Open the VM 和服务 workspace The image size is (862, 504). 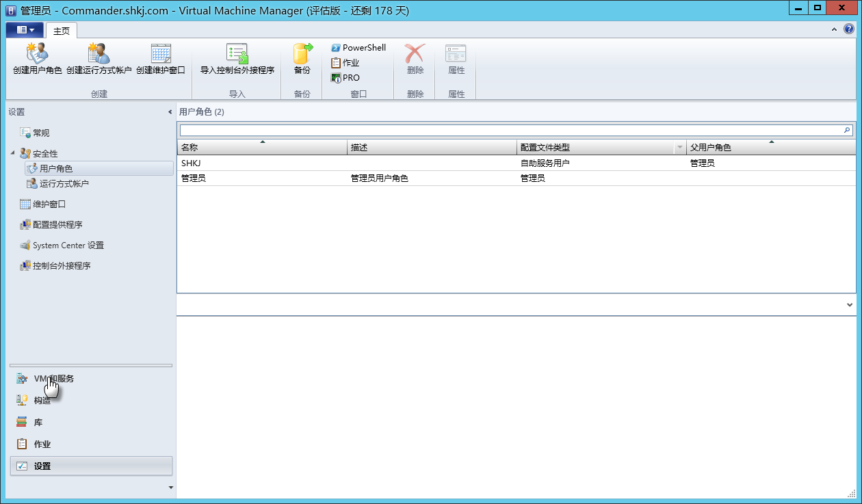click(x=91, y=378)
